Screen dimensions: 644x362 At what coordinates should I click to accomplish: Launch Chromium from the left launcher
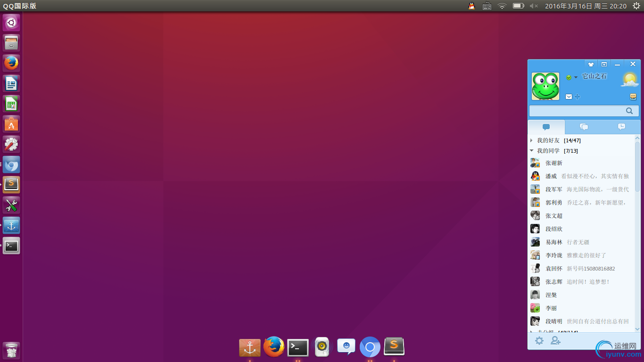pos(11,165)
